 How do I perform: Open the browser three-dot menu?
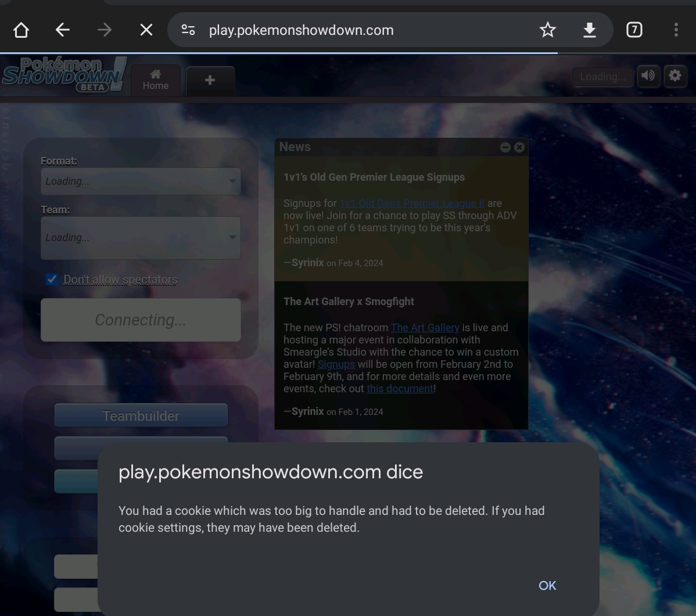[676, 30]
